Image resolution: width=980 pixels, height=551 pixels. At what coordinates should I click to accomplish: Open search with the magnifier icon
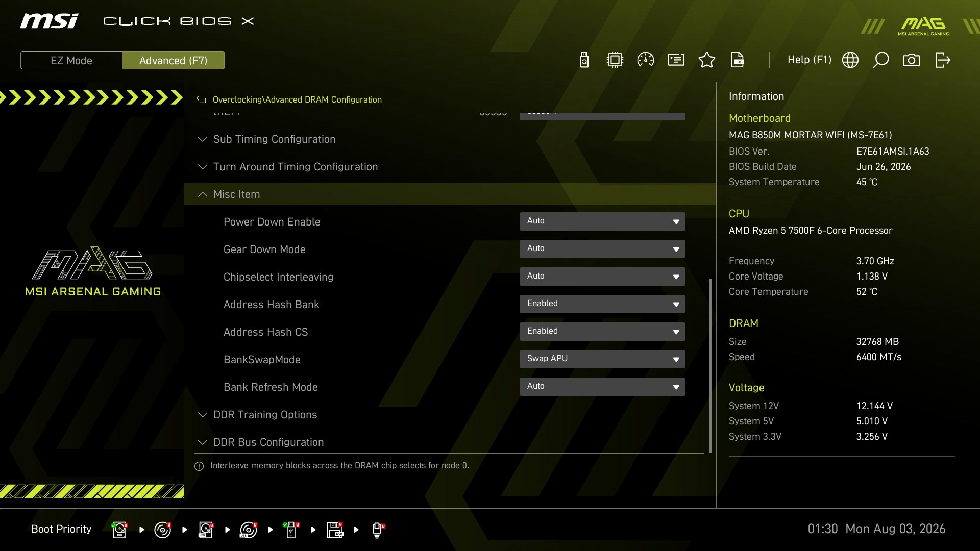click(881, 60)
